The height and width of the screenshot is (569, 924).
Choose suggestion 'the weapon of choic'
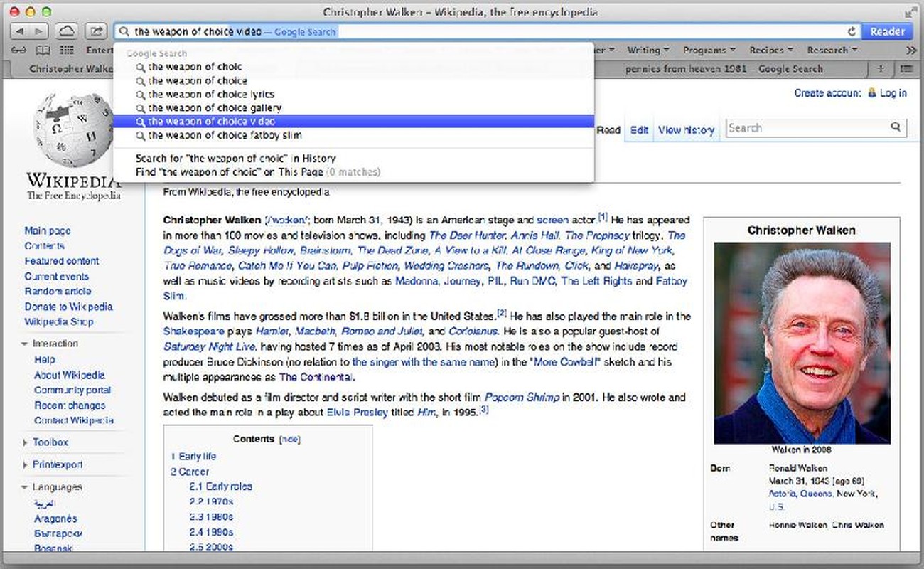[353, 67]
